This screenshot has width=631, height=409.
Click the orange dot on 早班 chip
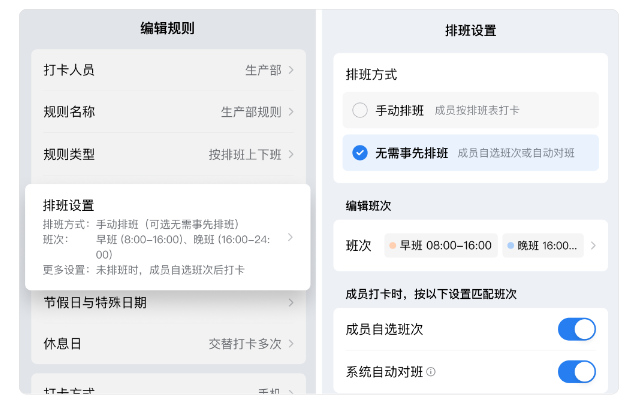(392, 245)
